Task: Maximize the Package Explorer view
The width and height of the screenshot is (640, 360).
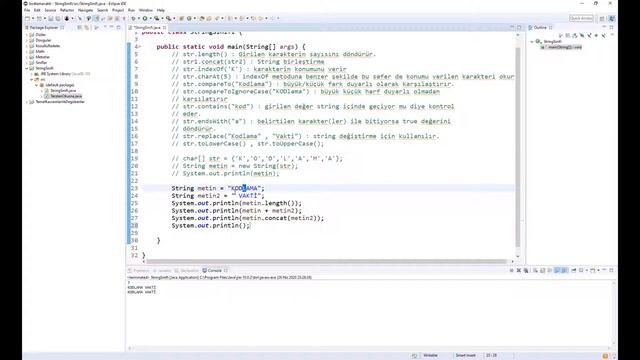Action: [x=119, y=27]
